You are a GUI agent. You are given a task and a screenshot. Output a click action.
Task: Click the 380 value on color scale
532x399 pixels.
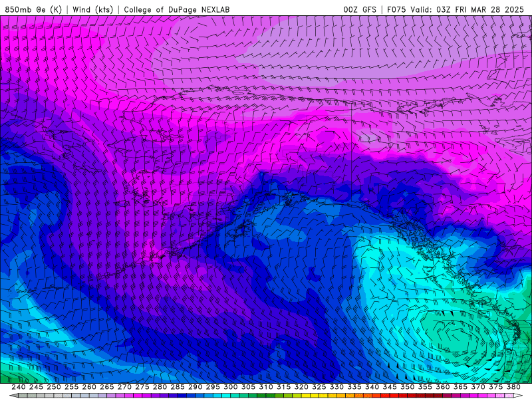[513, 387]
